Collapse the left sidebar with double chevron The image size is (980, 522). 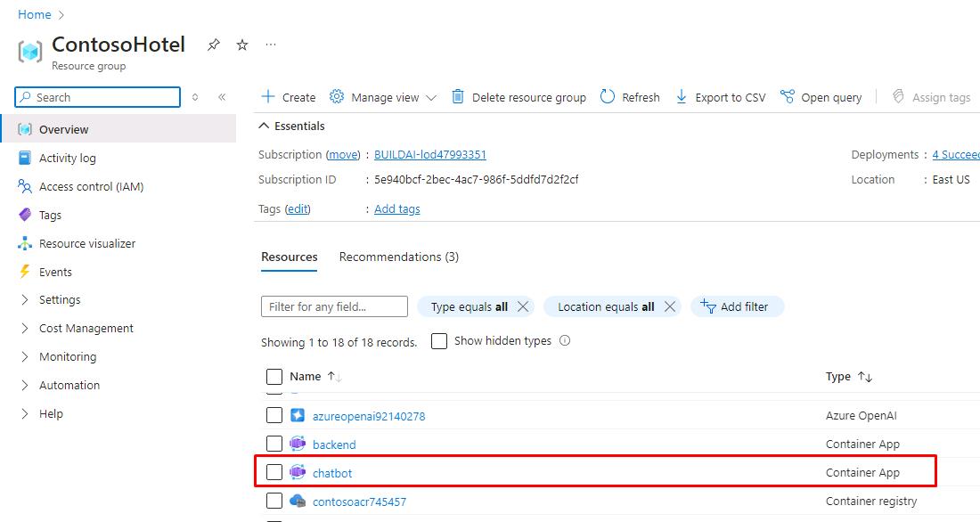222,97
